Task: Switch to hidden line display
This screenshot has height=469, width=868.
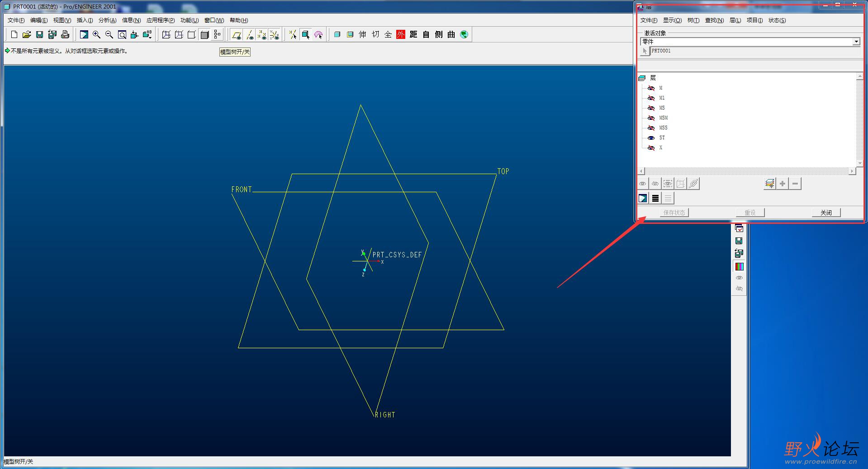Action: tap(179, 34)
